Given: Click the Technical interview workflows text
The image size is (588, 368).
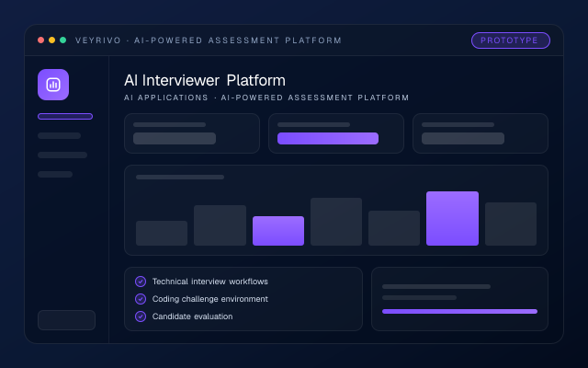Looking at the screenshot, I should tap(210, 282).
